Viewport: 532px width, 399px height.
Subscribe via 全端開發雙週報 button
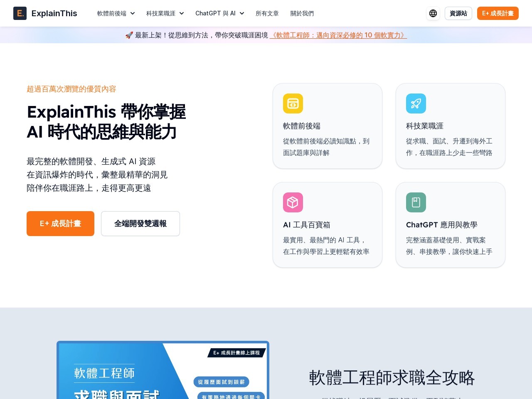(x=140, y=224)
